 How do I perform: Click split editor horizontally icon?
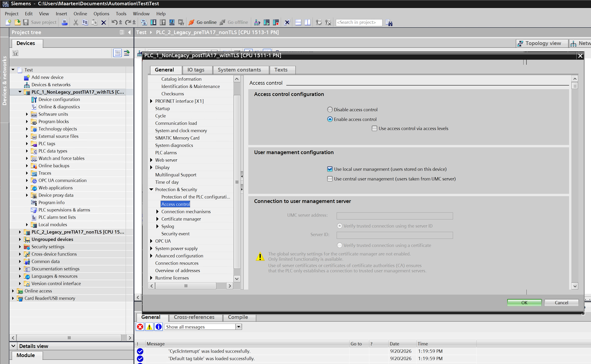click(x=298, y=22)
